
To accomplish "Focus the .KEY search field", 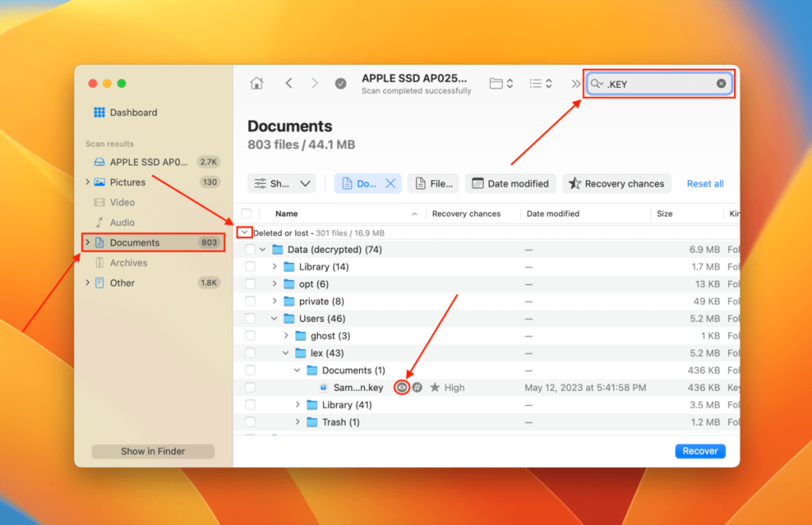I will tap(659, 83).
